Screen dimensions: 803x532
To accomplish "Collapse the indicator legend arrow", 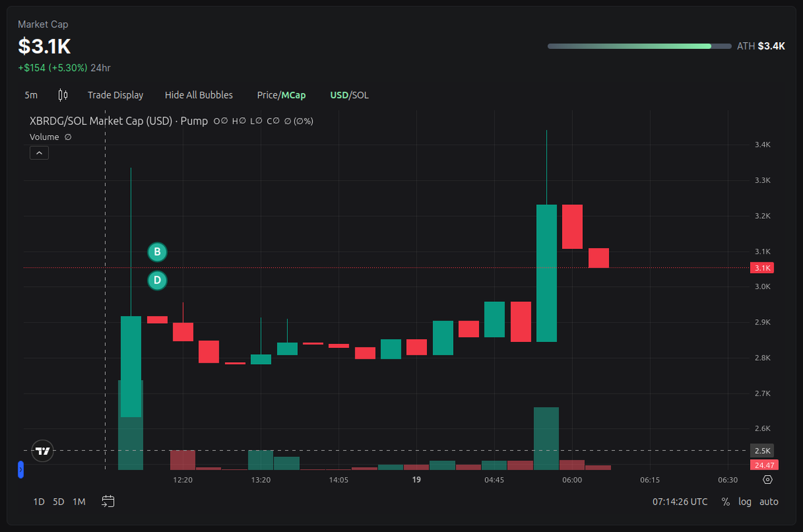I will pos(39,153).
